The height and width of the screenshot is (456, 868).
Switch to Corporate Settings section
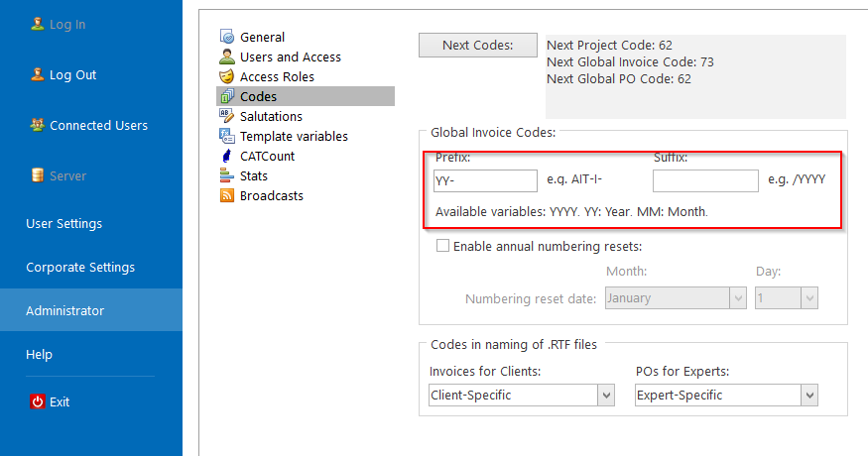point(80,268)
